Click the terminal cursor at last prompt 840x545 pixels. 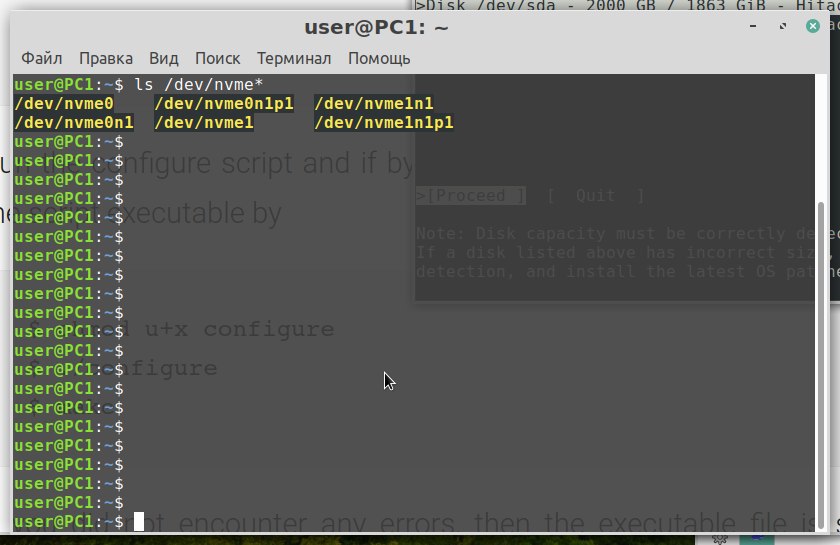(x=139, y=521)
